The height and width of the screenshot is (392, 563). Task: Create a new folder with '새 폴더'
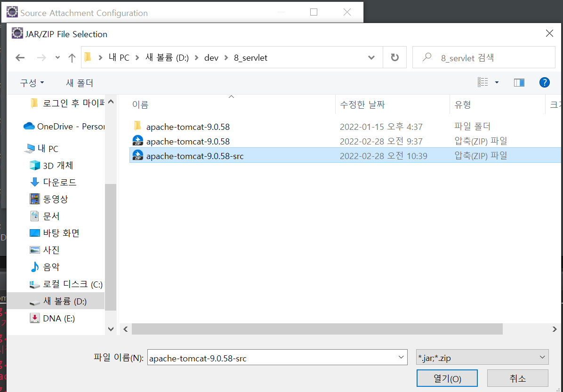80,83
